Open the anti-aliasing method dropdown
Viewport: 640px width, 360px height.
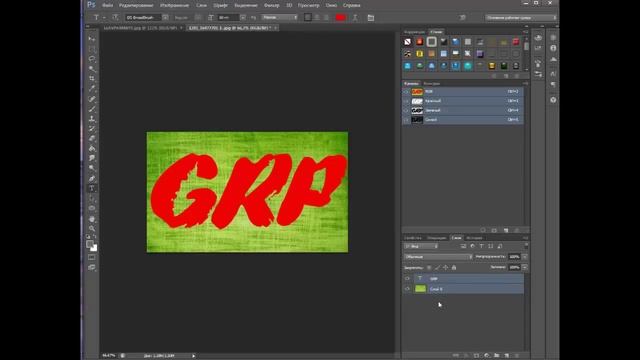280,18
